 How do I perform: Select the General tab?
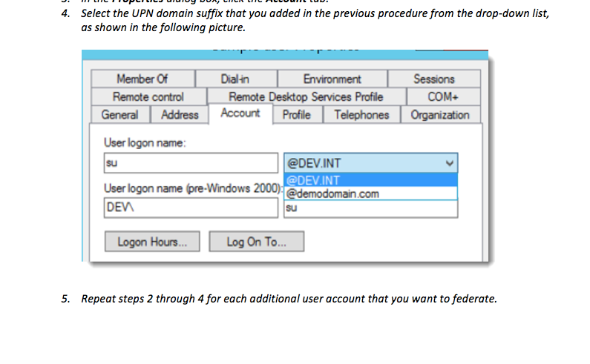[119, 115]
